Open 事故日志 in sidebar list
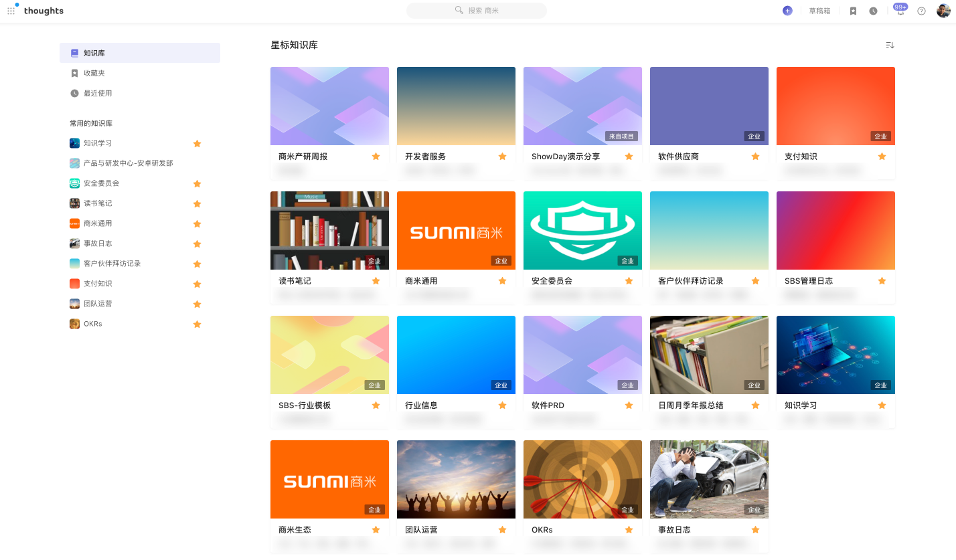Image resolution: width=956 pixels, height=560 pixels. tap(98, 244)
